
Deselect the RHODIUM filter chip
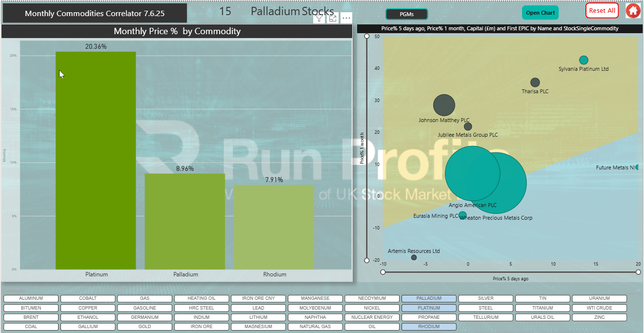pos(429,327)
